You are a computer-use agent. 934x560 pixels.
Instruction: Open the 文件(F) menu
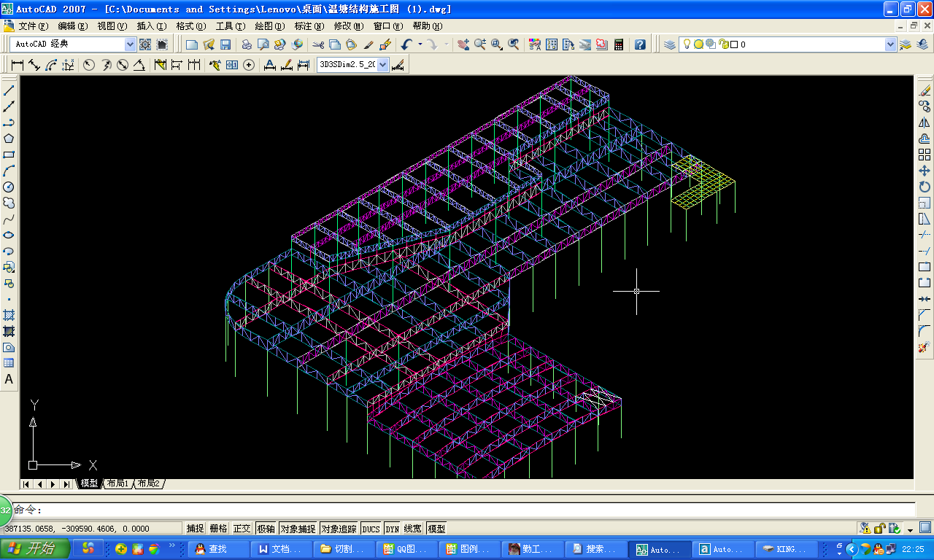[x=34, y=26]
